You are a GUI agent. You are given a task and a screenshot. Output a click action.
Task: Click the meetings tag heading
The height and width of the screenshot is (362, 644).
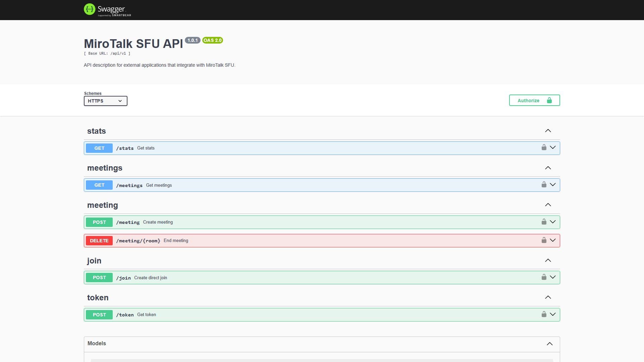(x=105, y=168)
